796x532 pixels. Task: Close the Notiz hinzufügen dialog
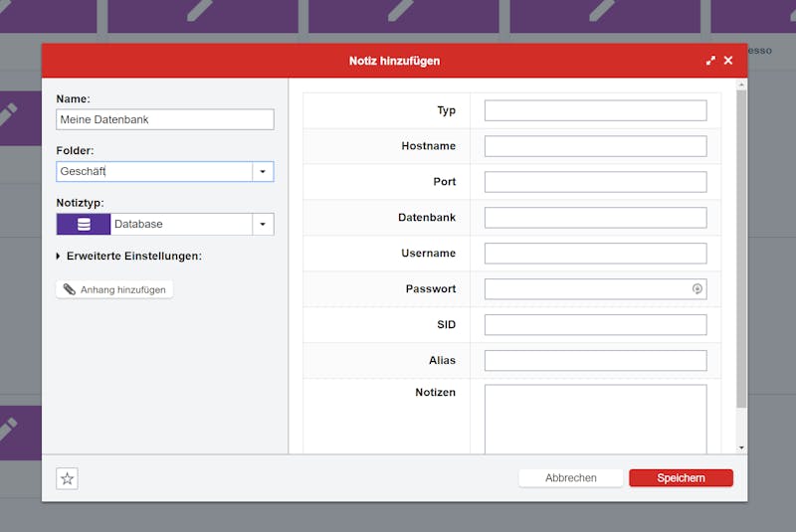[x=728, y=61]
